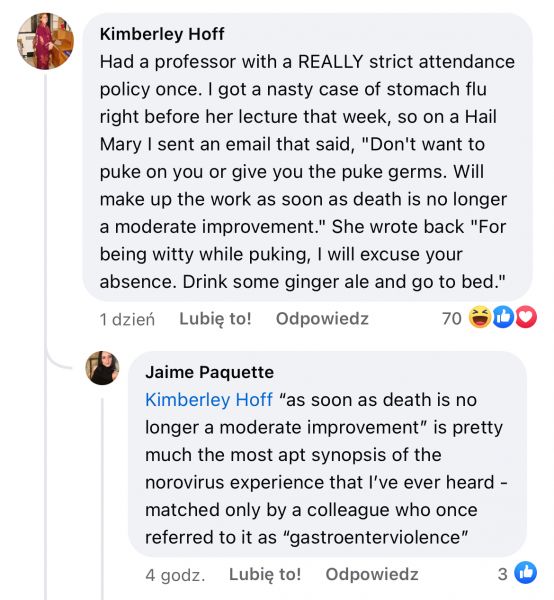
Task: Click the blue thumbs-up reaction on Kimberley's comment
Action: (503, 317)
